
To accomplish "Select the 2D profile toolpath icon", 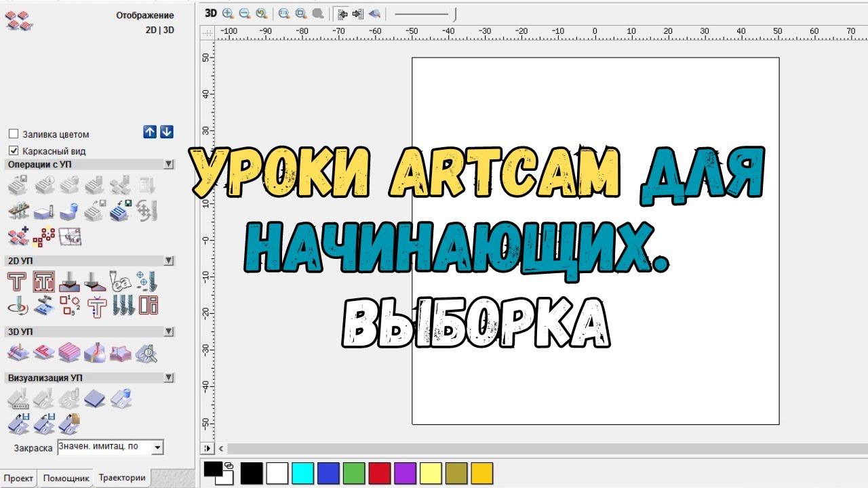I will (16, 281).
